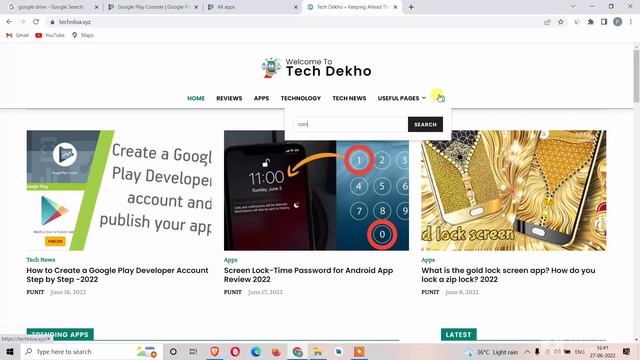Expand the USEFUL PAGES dropdown menu
This screenshot has width=640, height=360.
pos(402,98)
